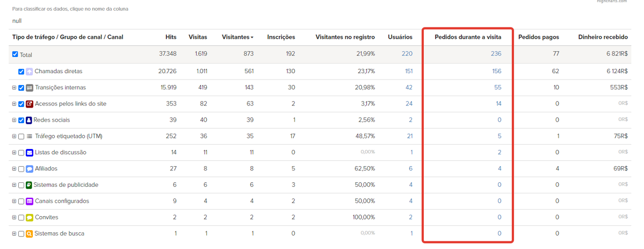Open the 156 orders link for Chamadas diretas
Viewport: 644px width, 249px height.
496,72
